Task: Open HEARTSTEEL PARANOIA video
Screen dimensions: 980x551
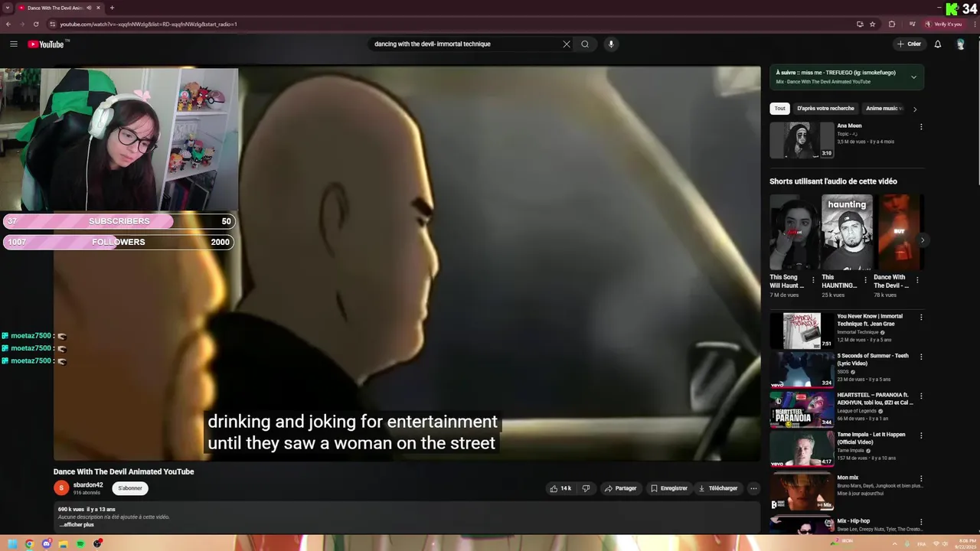Action: click(x=802, y=409)
